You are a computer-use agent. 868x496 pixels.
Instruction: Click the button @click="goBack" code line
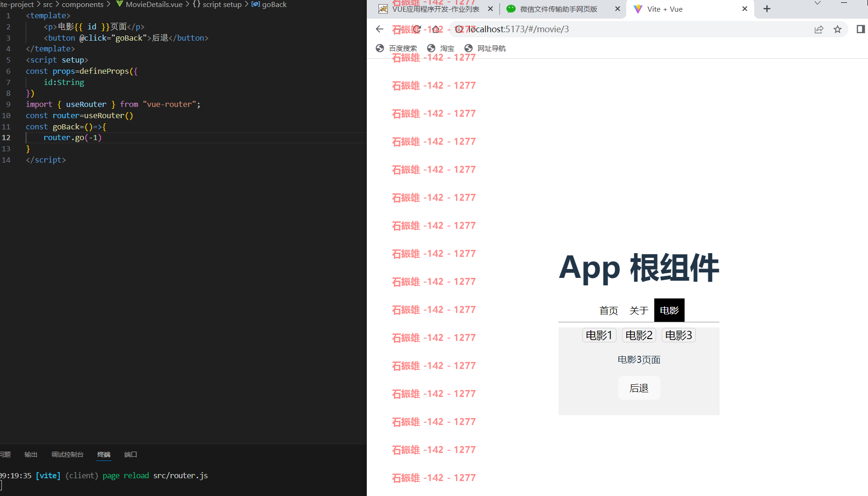[x=126, y=38]
